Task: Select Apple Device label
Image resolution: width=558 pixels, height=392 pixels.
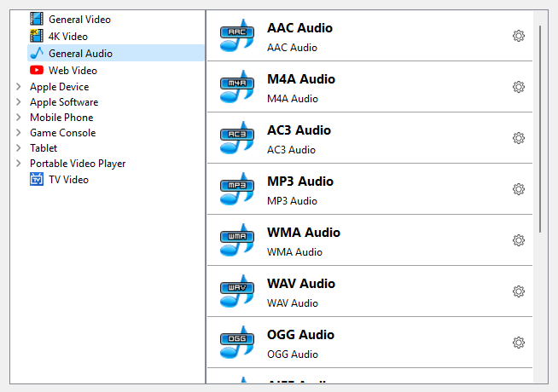Action: (x=60, y=87)
